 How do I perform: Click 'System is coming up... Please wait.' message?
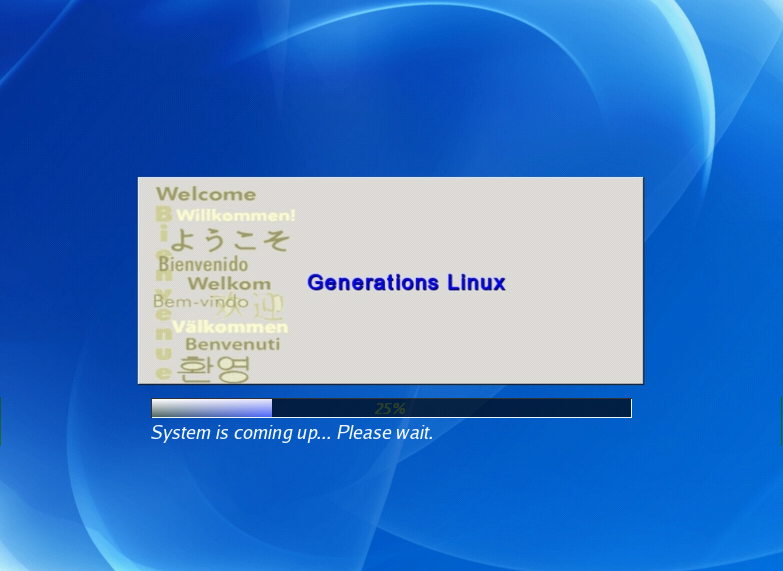(x=292, y=433)
